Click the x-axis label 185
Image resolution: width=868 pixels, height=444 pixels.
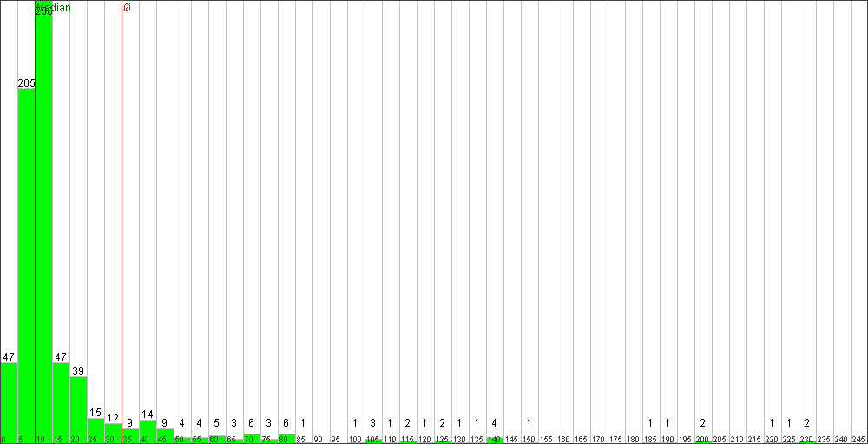pos(650,440)
